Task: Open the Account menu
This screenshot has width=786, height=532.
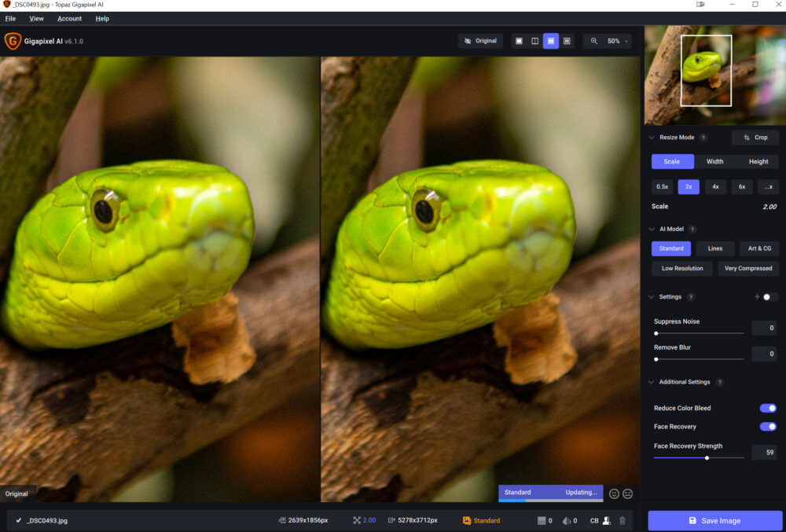Action: click(x=70, y=19)
